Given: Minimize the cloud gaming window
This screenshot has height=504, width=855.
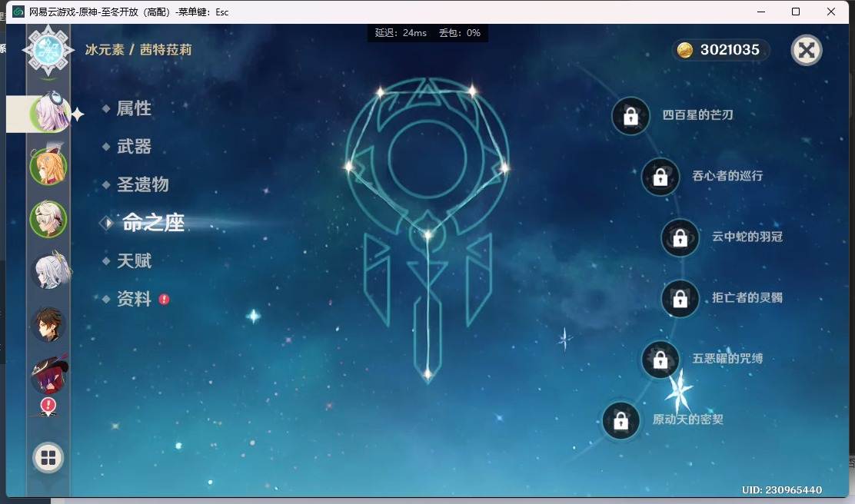Looking at the screenshot, I should coord(761,12).
